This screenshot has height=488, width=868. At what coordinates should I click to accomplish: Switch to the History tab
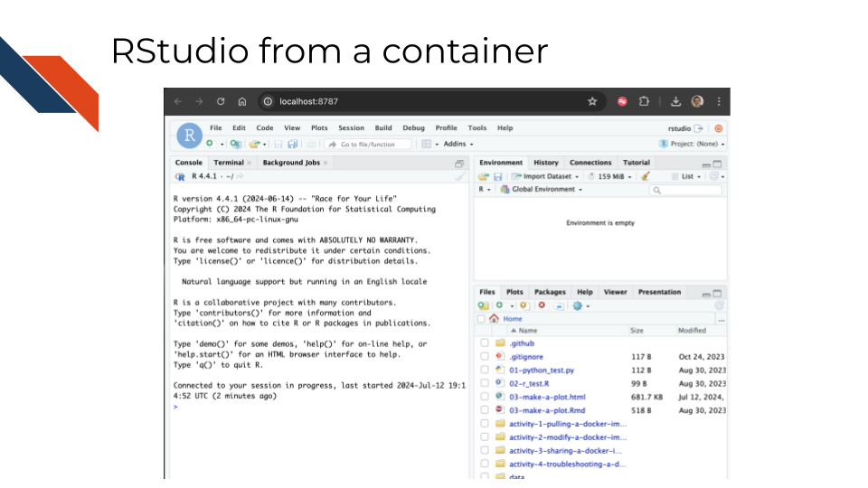pos(546,163)
